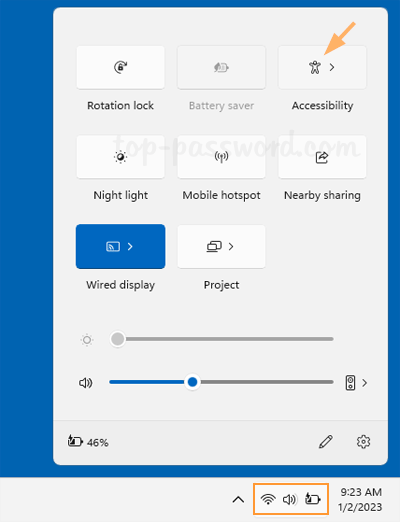Mute using the volume speaker icon

coord(86,383)
